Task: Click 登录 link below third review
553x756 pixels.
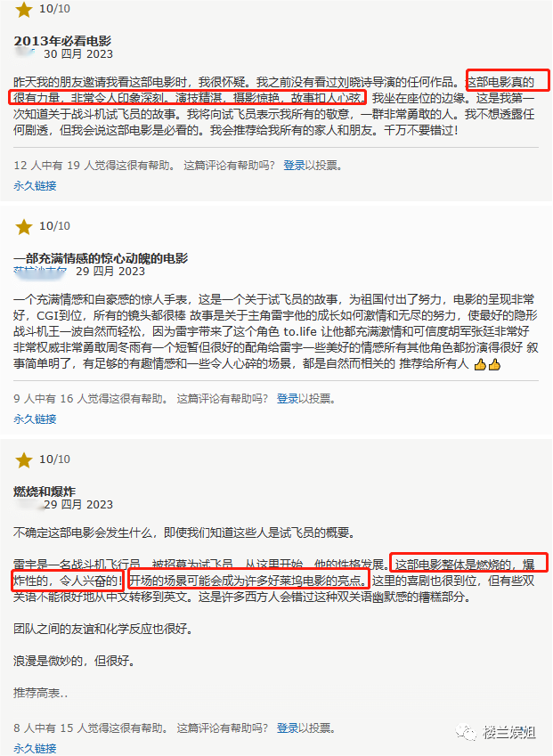Action: coord(288,728)
